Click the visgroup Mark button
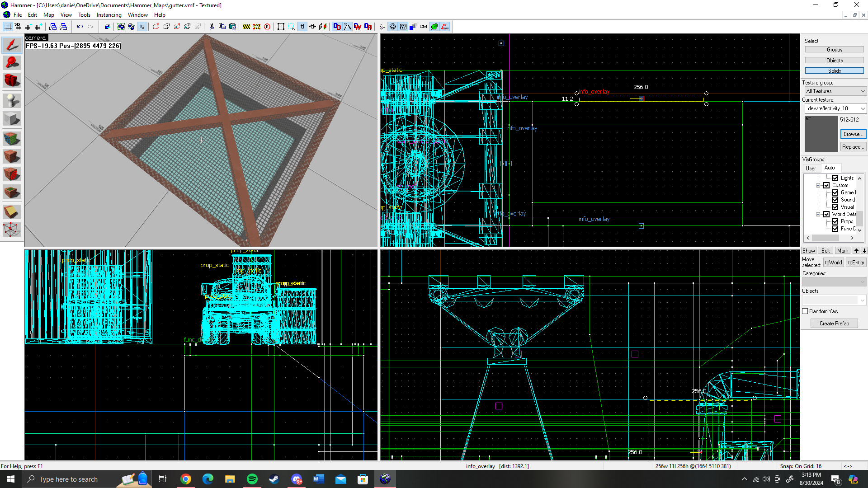Image resolution: width=868 pixels, height=488 pixels. [843, 251]
